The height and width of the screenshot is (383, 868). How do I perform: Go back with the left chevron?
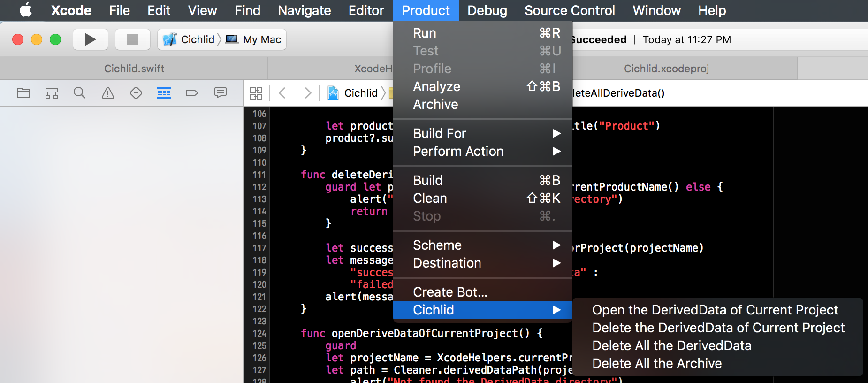pyautogui.click(x=282, y=93)
